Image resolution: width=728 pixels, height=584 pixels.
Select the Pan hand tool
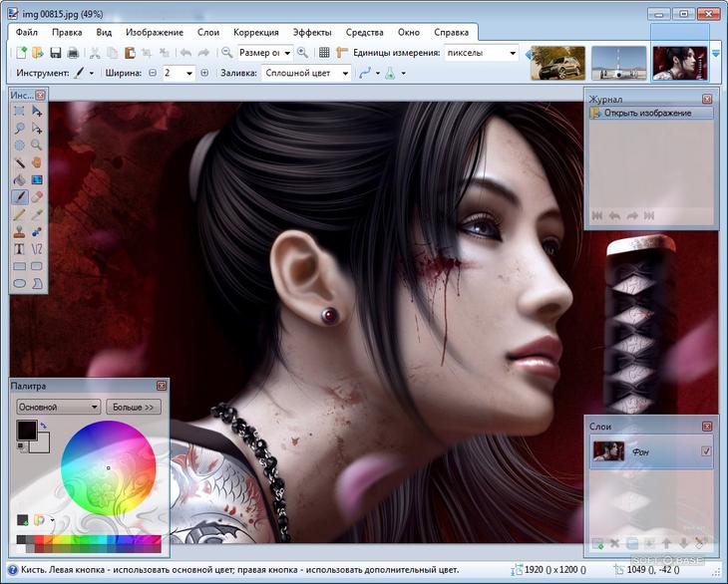coord(37,161)
